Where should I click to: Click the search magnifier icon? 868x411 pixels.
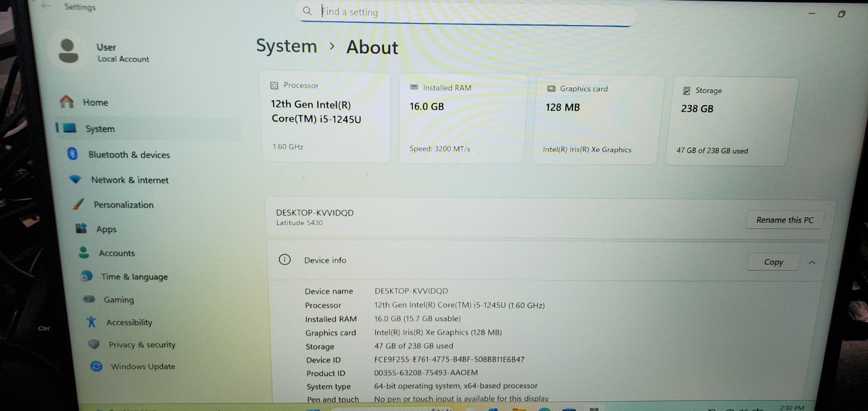(307, 11)
